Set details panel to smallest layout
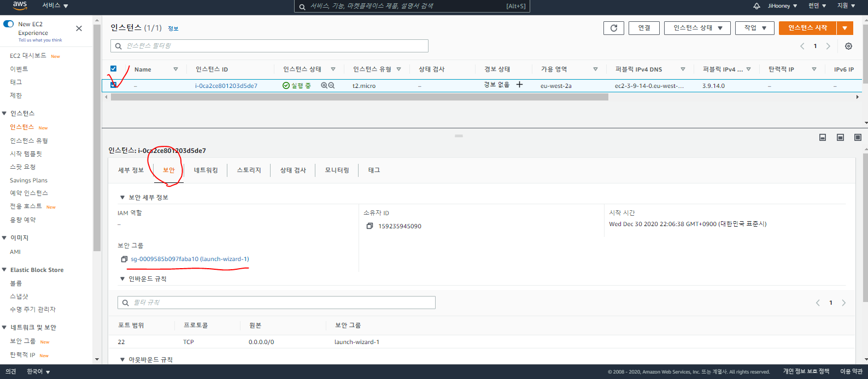The image size is (868, 379). pyautogui.click(x=823, y=138)
